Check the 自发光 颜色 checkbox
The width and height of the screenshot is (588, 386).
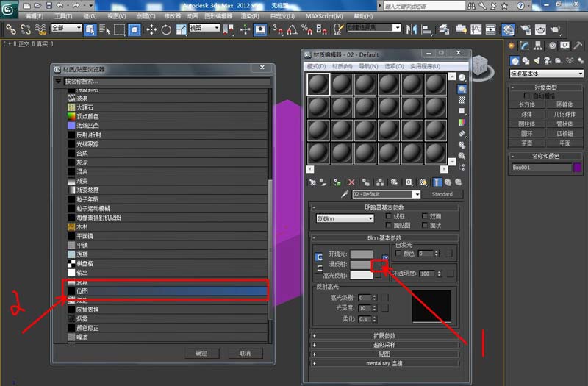398,253
